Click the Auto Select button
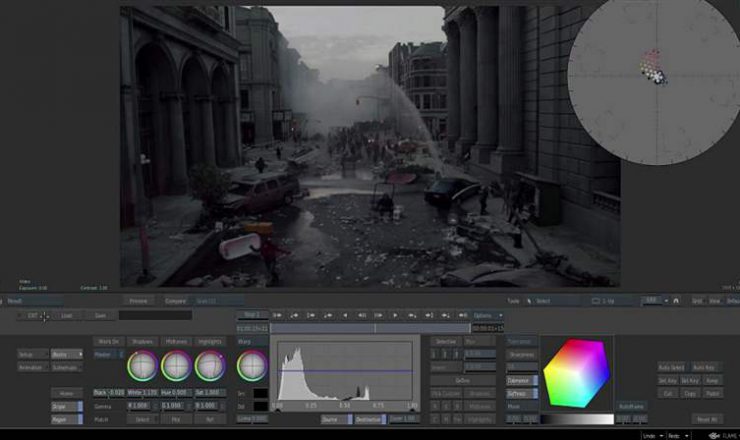This screenshot has height=440, width=740. point(671,367)
